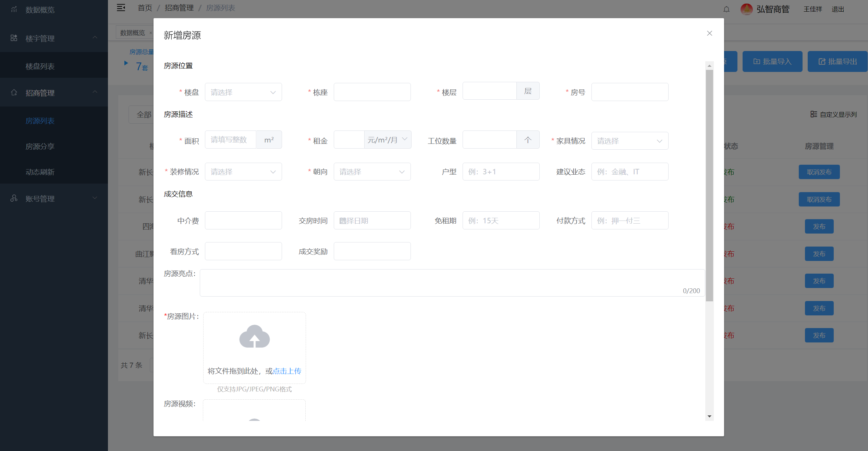This screenshot has width=868, height=451.
Task: Click first 取消发布 button
Action: tap(819, 172)
